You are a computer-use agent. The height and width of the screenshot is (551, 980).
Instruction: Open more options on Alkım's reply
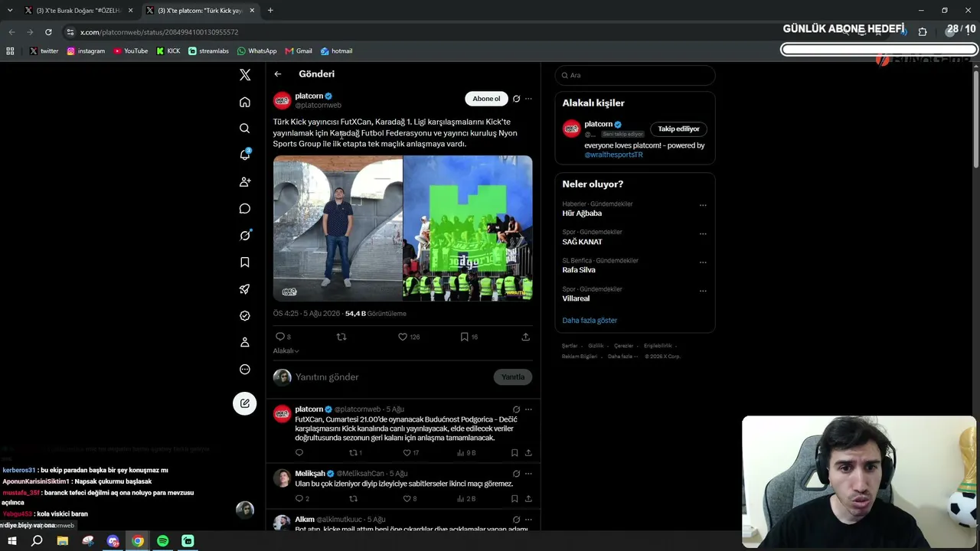pos(528,520)
